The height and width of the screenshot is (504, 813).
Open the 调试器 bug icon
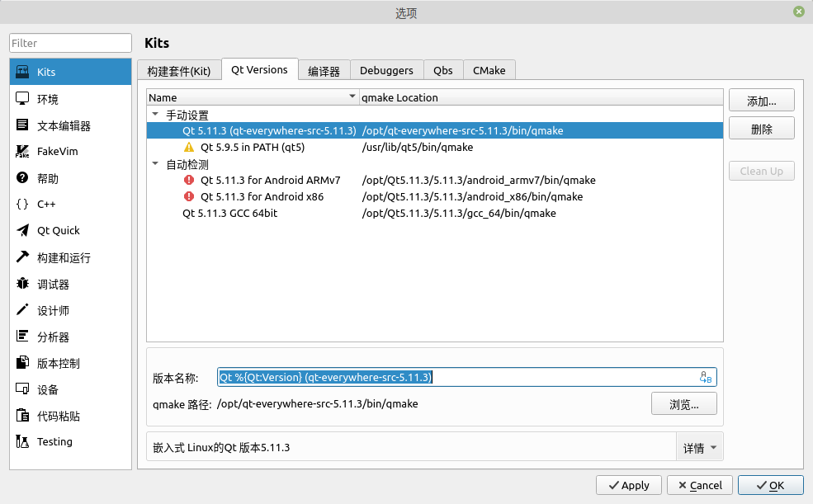[x=22, y=283]
